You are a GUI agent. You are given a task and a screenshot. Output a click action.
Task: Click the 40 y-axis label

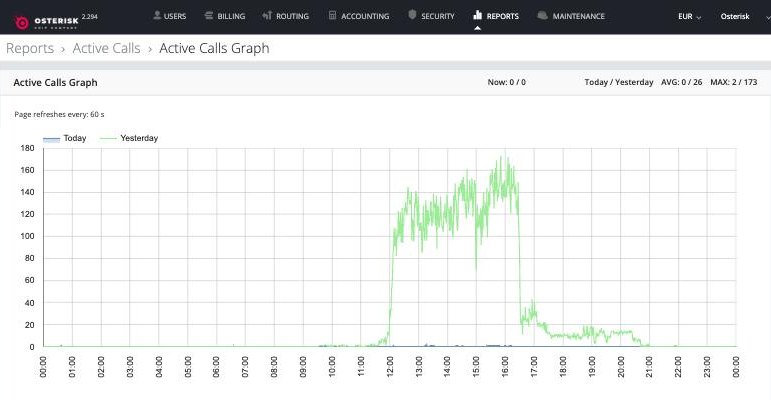[x=30, y=303]
